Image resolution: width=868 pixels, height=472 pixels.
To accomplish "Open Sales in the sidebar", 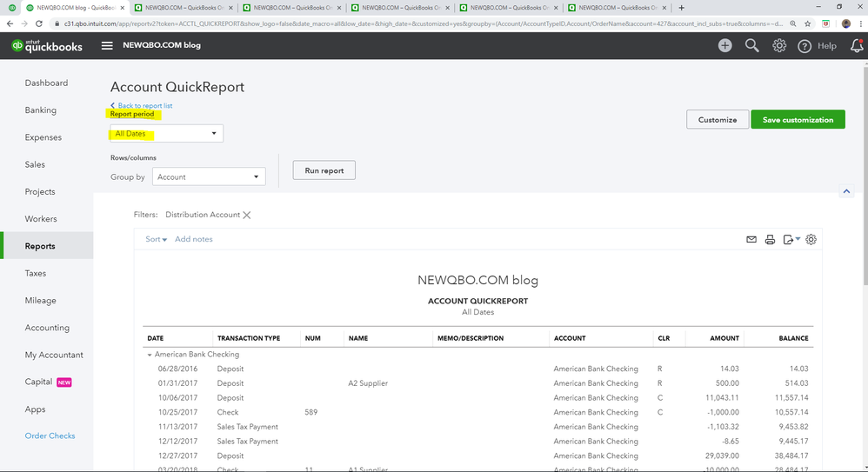I will pos(35,164).
